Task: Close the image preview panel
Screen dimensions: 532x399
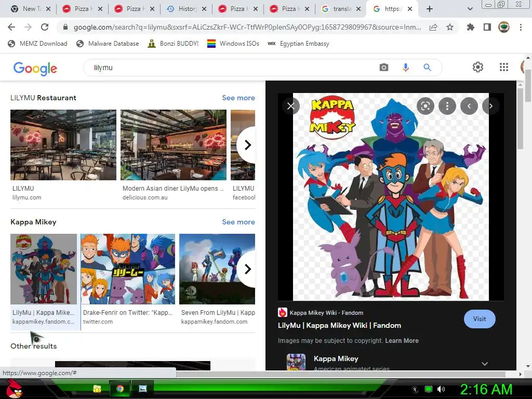Action: 291,106
